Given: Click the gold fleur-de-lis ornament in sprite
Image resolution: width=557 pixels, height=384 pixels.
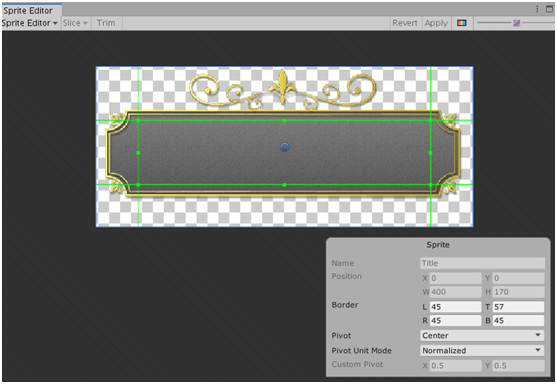Looking at the screenshot, I should click(x=282, y=87).
